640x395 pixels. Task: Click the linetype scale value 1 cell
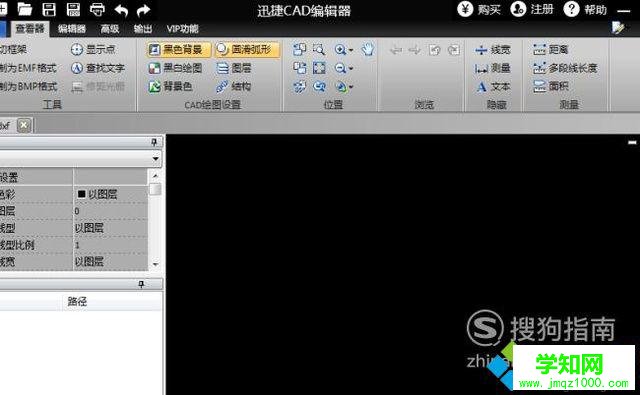pyautogui.click(x=110, y=245)
